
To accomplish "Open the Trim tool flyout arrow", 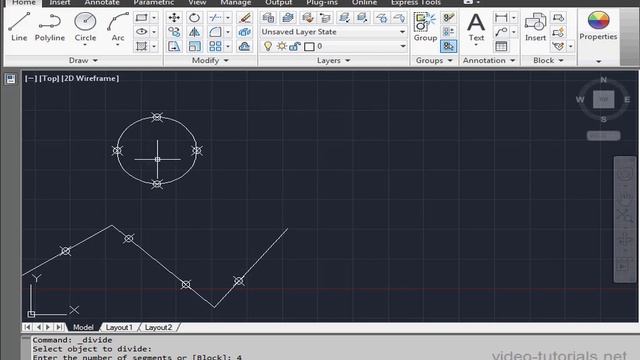I will click(x=228, y=18).
